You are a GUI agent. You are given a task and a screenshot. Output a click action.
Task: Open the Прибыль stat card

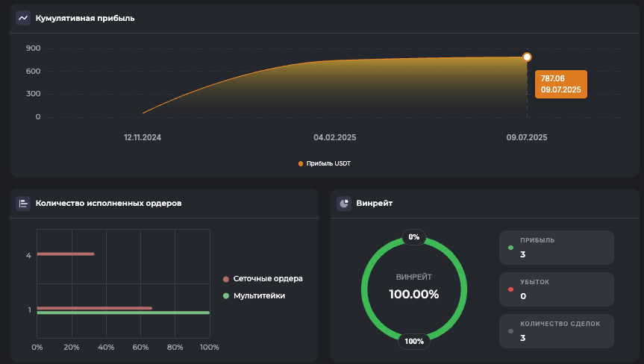pos(556,248)
